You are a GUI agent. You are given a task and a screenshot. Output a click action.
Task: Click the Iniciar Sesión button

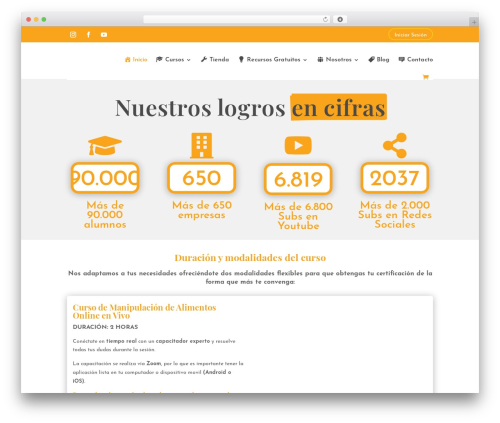point(410,35)
